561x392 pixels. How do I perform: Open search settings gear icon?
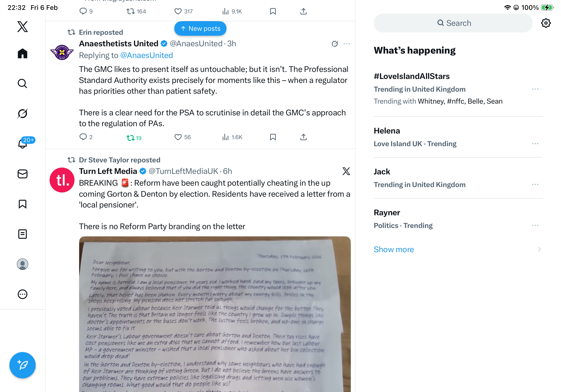click(545, 23)
